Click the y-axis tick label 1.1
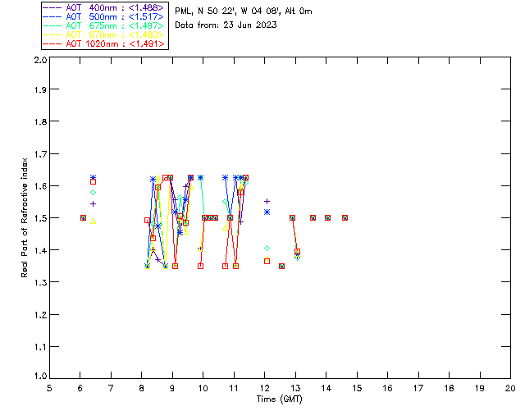Screen dimensions: 525x420 point(40,347)
